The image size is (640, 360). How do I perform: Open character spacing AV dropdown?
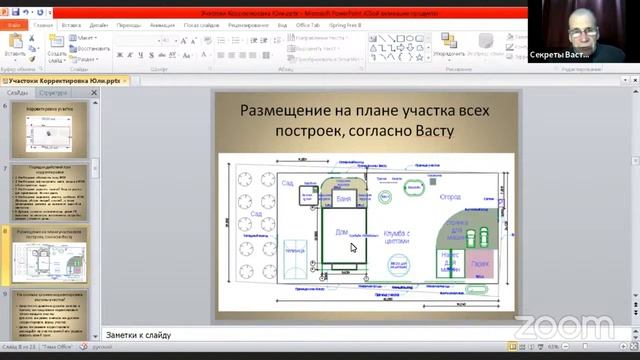point(173,55)
